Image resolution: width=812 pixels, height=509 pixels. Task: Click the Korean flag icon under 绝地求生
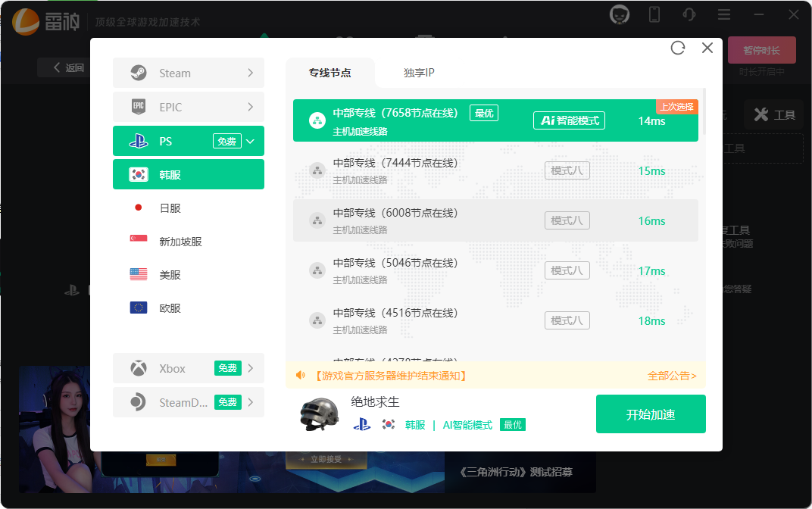click(389, 425)
